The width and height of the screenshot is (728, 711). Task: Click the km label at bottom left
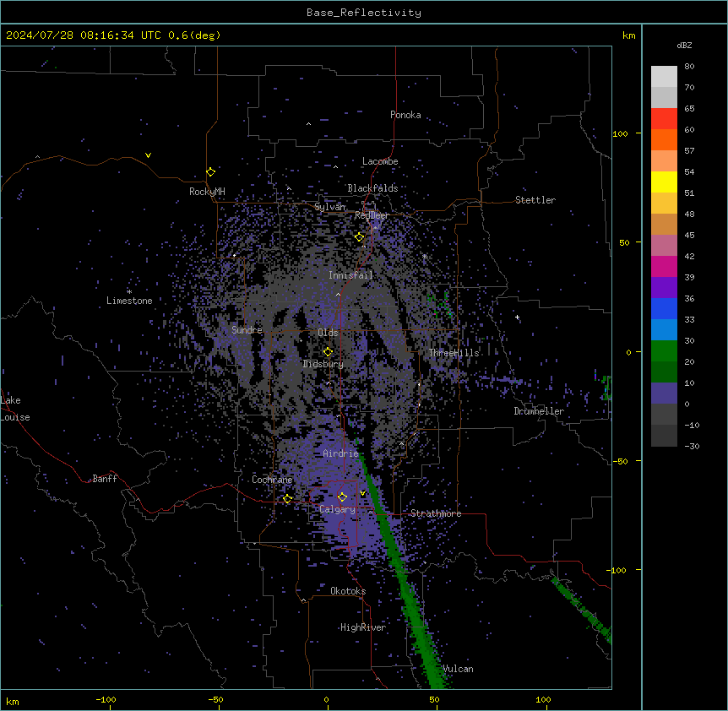point(12,701)
